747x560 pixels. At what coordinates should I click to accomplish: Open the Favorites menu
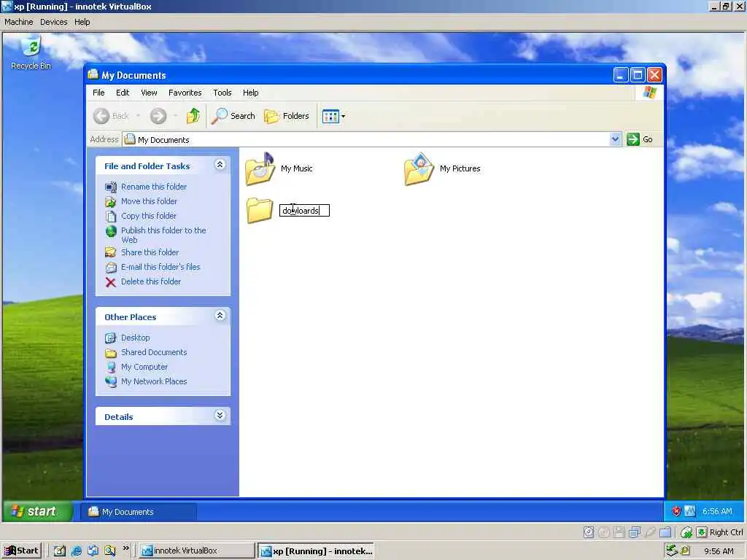[185, 93]
